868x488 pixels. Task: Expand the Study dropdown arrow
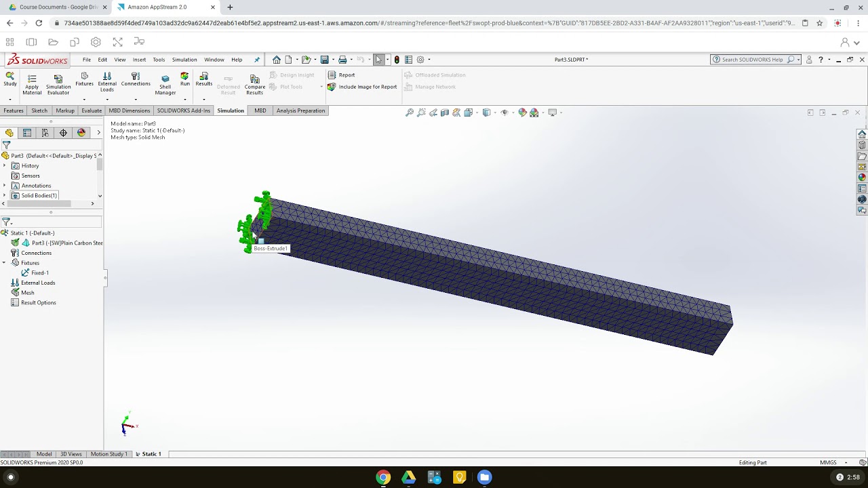(10, 100)
